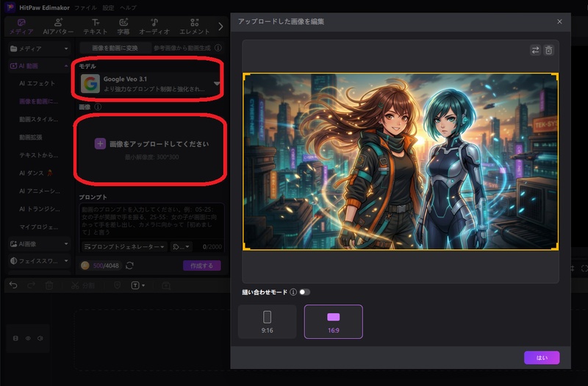Viewport: 588px width, 386px height.
Task: Select 画像を動画に... in sidebar
Action: coord(39,101)
